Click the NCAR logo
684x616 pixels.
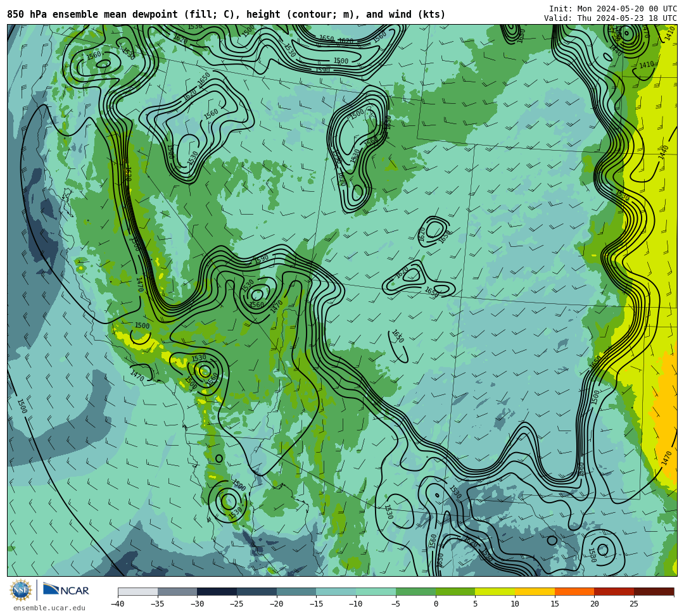click(66, 590)
